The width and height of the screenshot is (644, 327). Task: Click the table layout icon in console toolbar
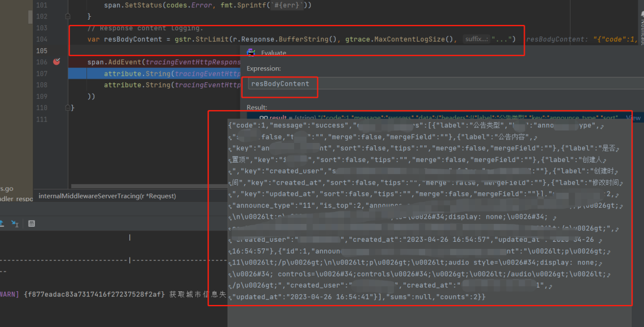pyautogui.click(x=32, y=223)
